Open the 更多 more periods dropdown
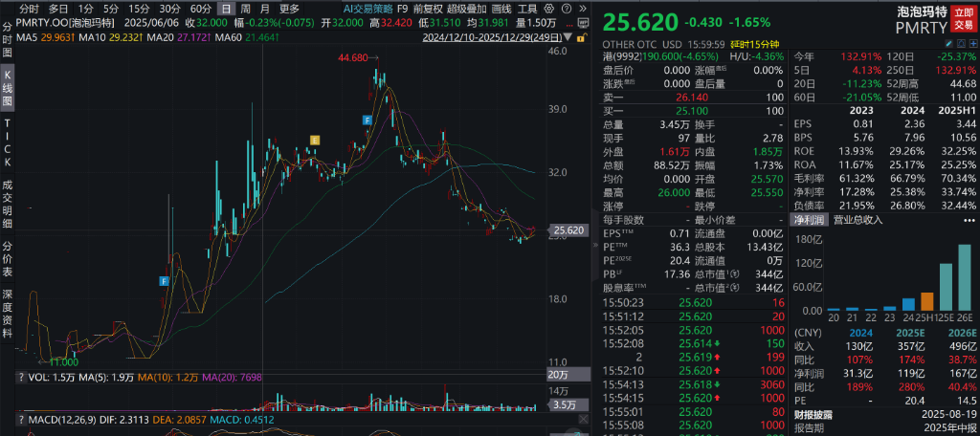The height and width of the screenshot is (436, 980). pyautogui.click(x=290, y=8)
